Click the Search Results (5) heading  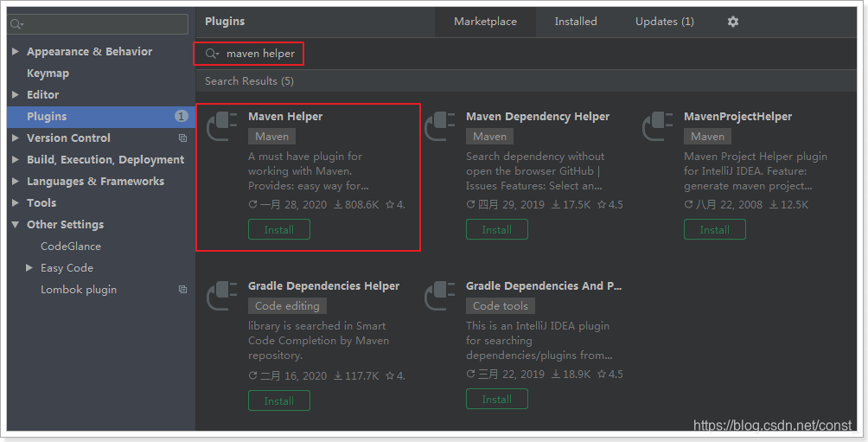point(249,81)
